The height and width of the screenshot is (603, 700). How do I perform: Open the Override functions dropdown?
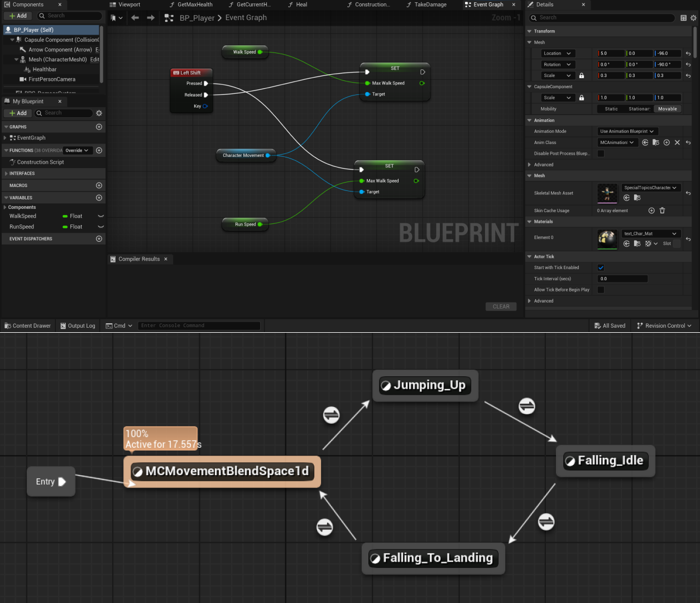point(77,150)
